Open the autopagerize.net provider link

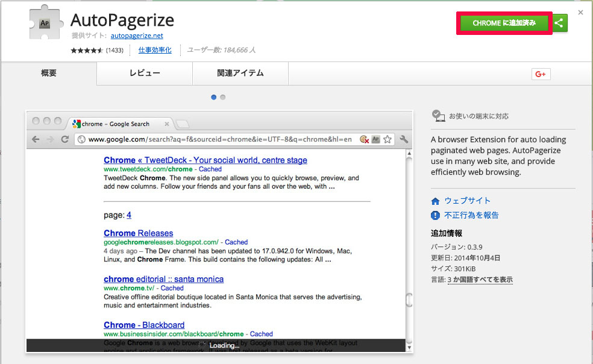(137, 36)
